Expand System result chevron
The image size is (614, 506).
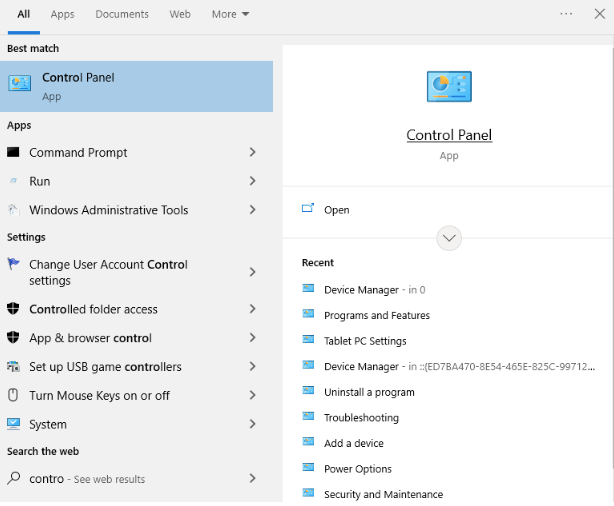click(253, 424)
